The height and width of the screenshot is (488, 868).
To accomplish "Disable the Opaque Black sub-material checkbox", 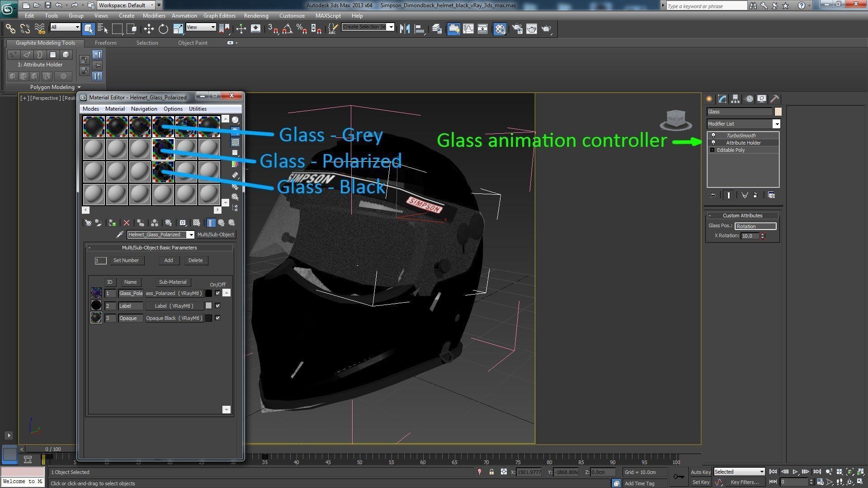I will click(217, 318).
